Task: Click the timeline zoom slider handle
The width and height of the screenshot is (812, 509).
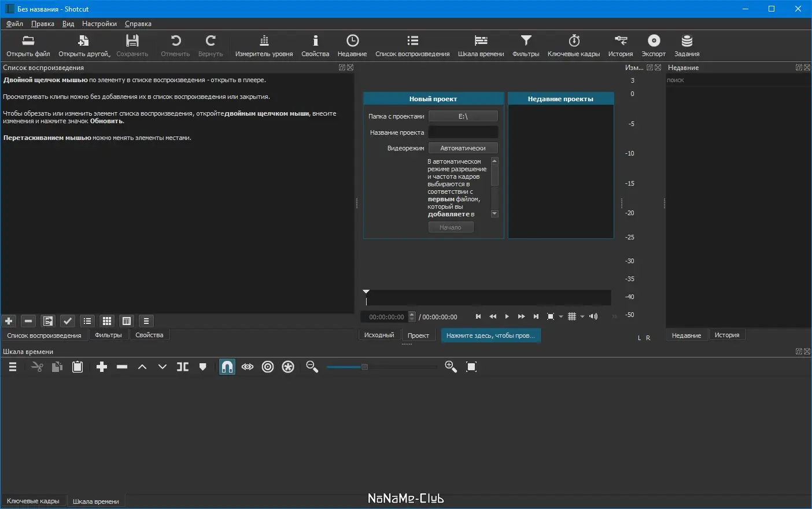Action: [x=364, y=367]
